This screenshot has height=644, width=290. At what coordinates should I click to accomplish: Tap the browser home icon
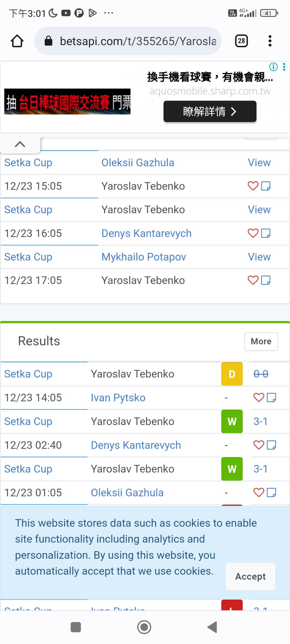click(x=17, y=41)
